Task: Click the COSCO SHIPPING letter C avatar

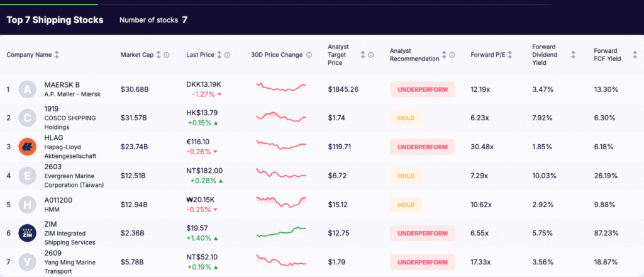Action: point(28,118)
